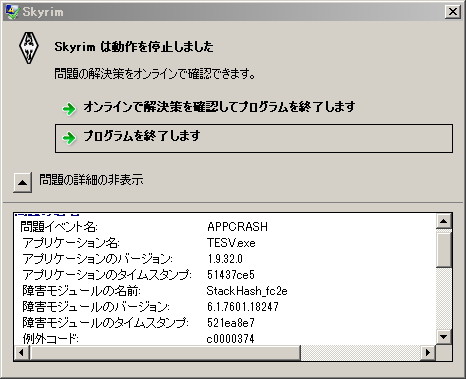This screenshot has width=466, height=379.
Task: Click the Skyrim window title text
Action: (x=43, y=12)
